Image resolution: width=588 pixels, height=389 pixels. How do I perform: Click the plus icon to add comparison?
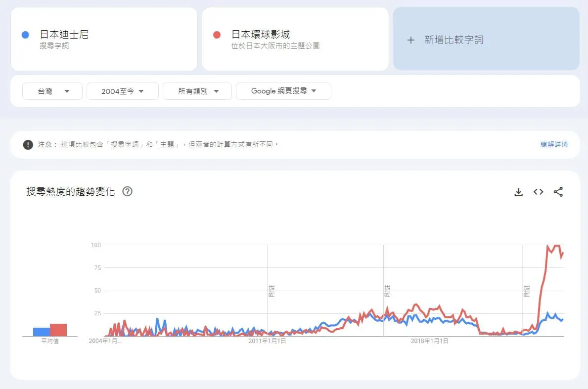(x=411, y=40)
